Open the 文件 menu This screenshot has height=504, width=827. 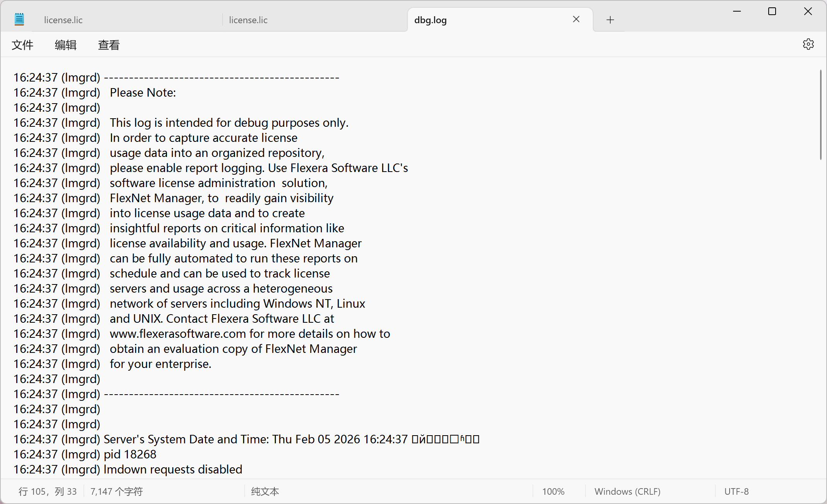(x=22, y=45)
